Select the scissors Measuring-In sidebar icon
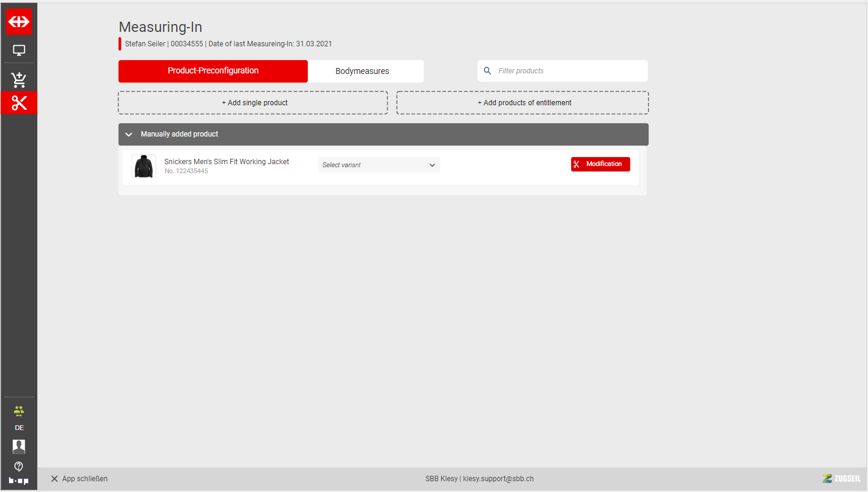The image size is (868, 492). (x=19, y=103)
